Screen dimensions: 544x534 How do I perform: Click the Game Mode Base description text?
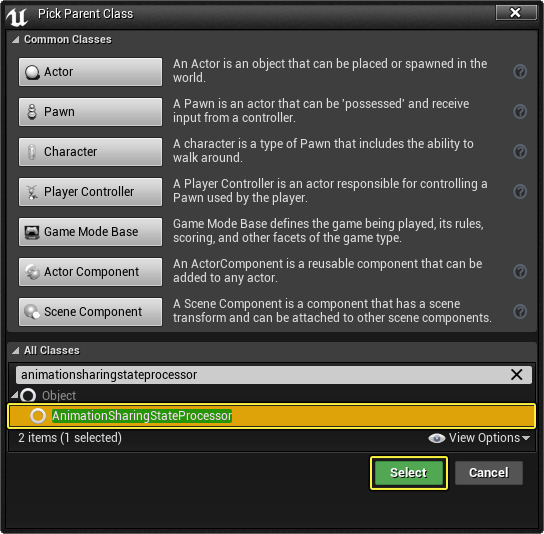328,231
